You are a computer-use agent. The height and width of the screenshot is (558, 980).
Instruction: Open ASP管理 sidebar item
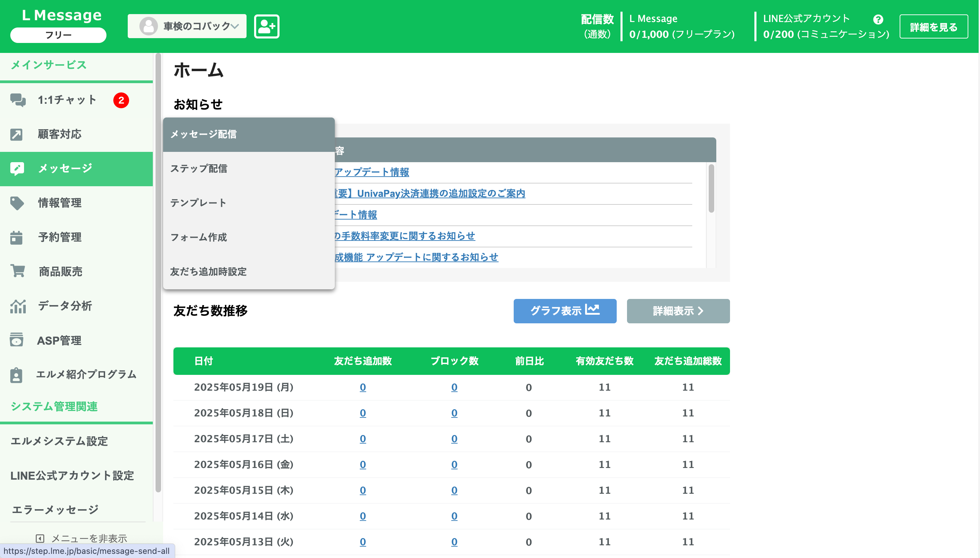[77, 340]
